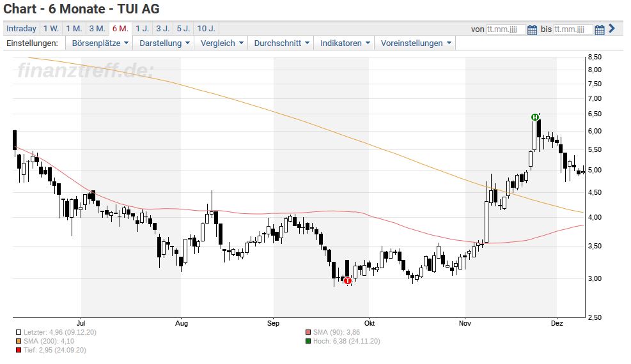Click 'Hoch: 6,38 (24.11.20)' legend text

coord(347,341)
